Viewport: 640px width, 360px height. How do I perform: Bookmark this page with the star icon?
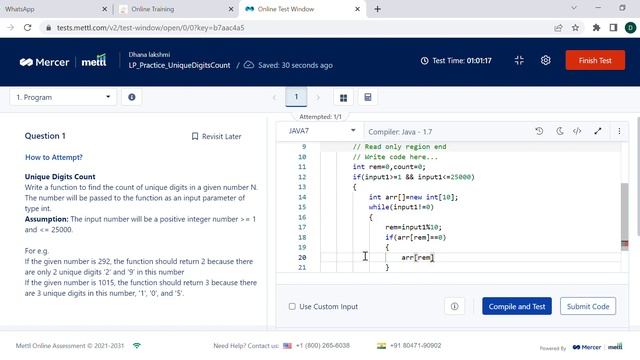click(x=575, y=28)
